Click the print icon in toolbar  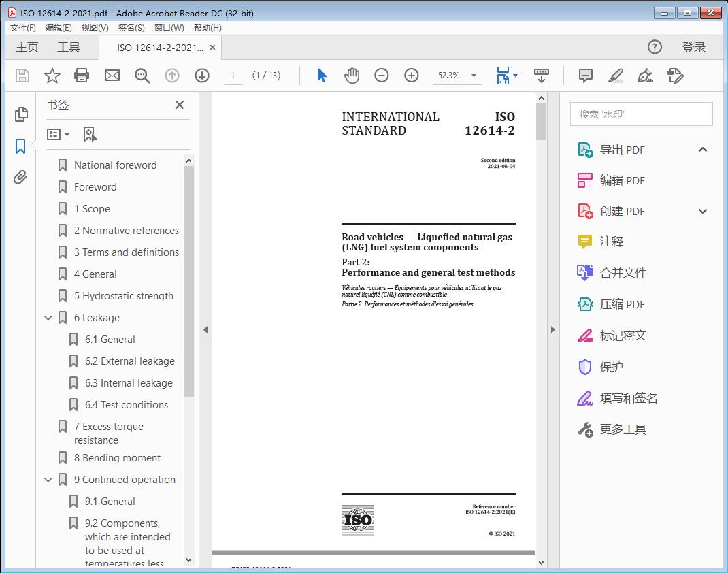point(82,76)
